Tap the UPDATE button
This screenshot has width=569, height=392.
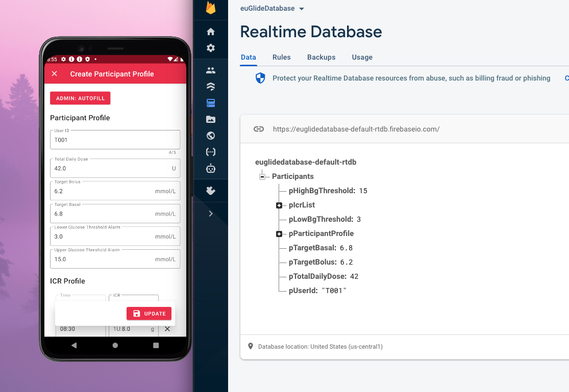click(149, 313)
